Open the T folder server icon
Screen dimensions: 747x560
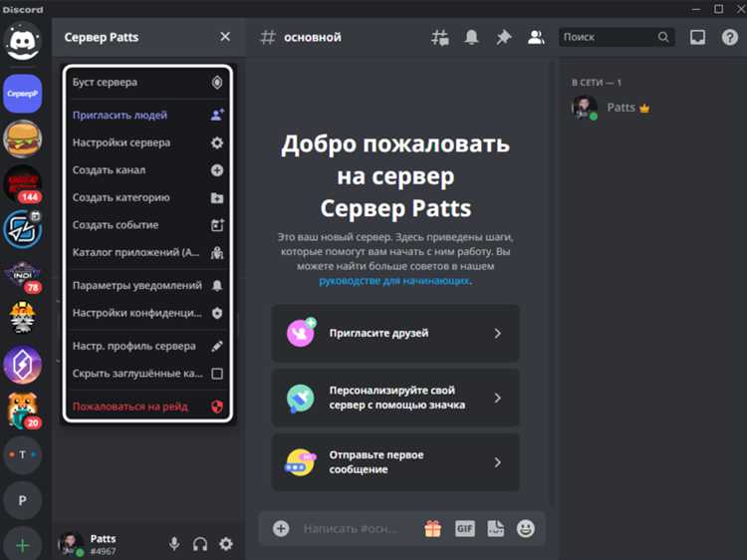[x=22, y=455]
